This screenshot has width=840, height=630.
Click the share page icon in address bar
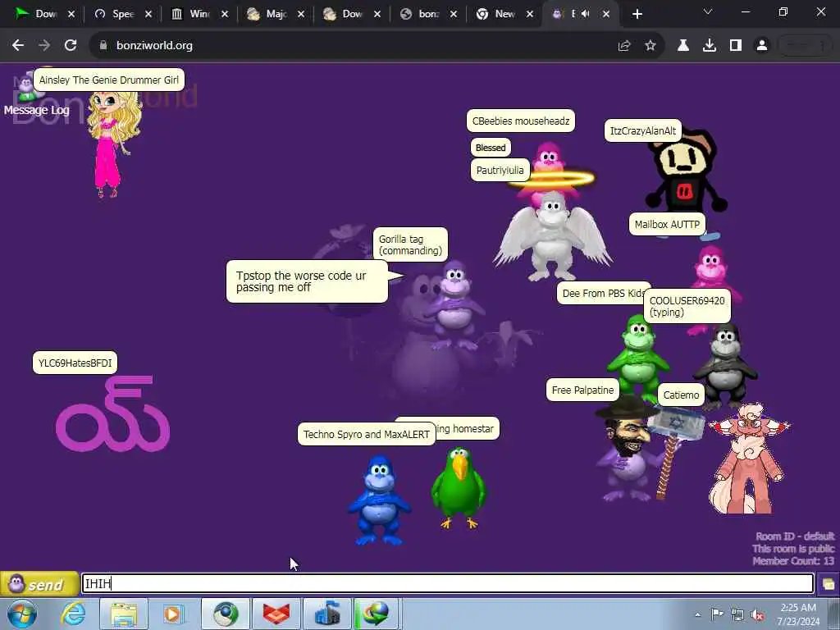624,46
